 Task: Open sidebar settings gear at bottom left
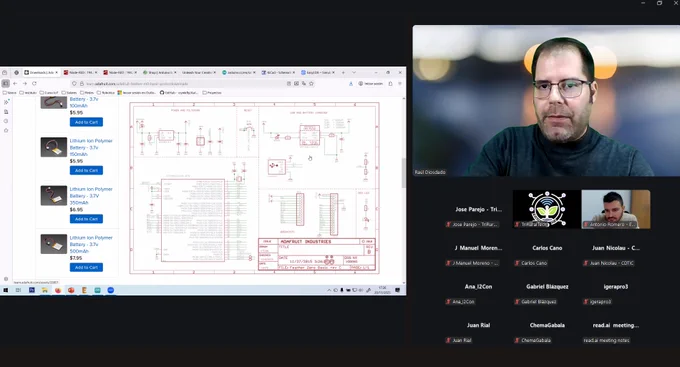coord(6,279)
